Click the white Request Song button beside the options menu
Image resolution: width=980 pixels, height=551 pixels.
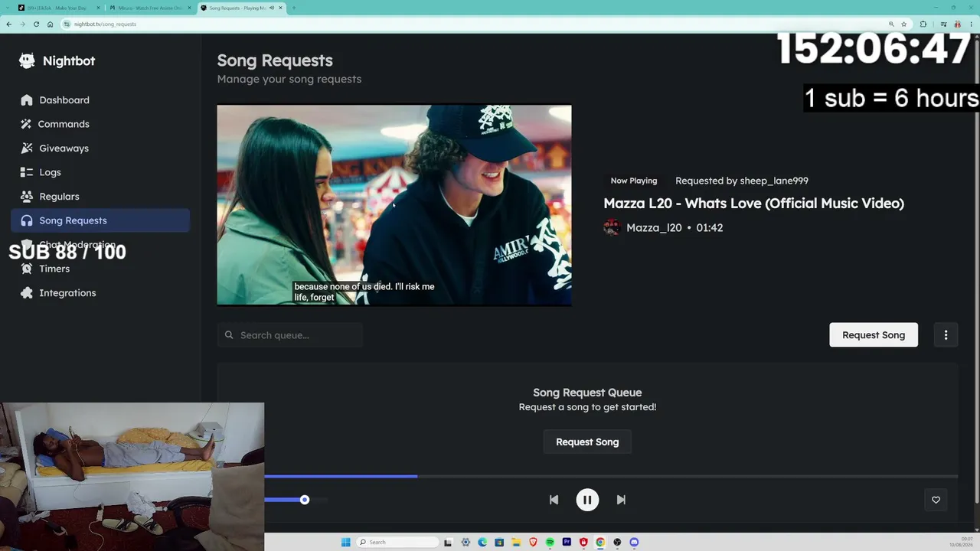pyautogui.click(x=874, y=335)
